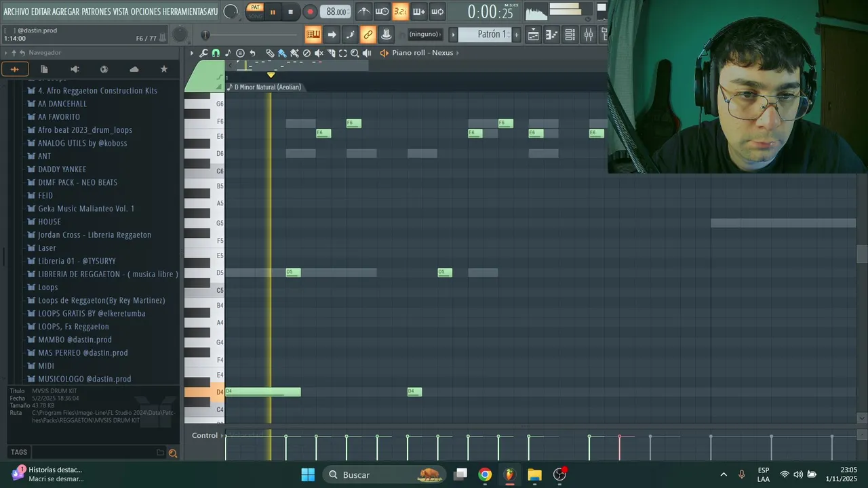Toggle typing keyboard to piano
Image resolution: width=868 pixels, height=488 pixels.
coord(313,35)
